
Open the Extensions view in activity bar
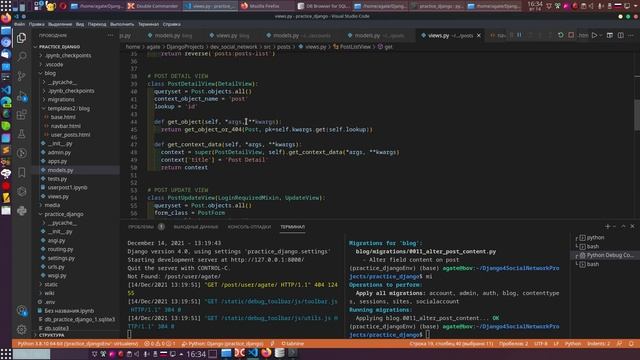pyautogui.click(x=22, y=115)
